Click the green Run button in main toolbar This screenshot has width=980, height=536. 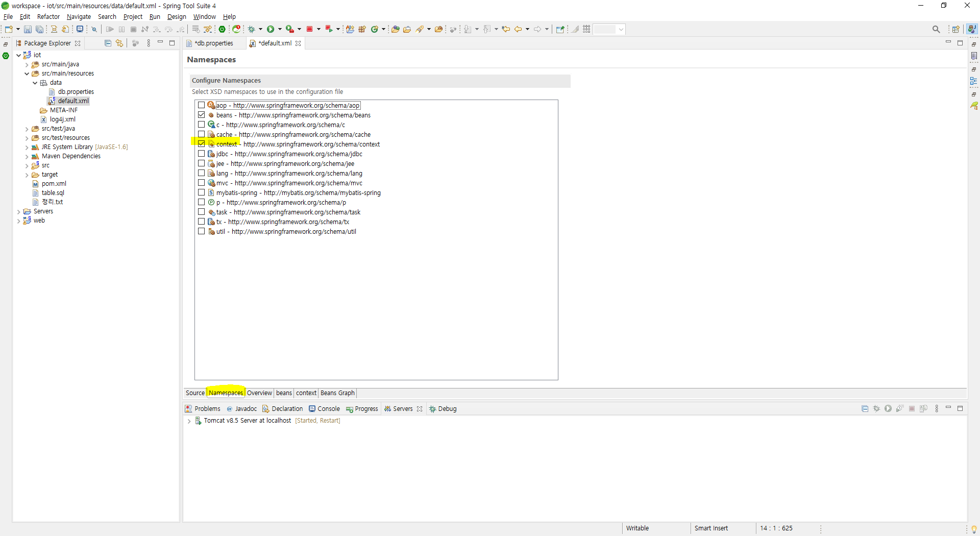(x=271, y=29)
